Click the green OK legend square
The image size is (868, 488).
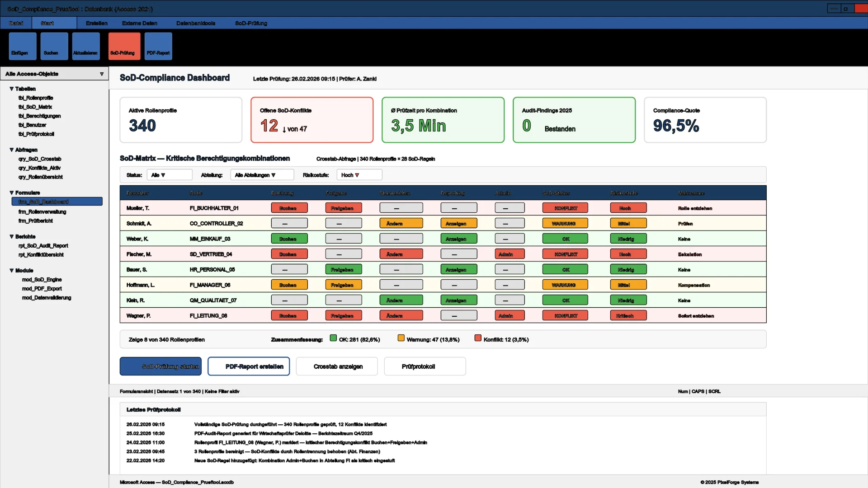333,338
